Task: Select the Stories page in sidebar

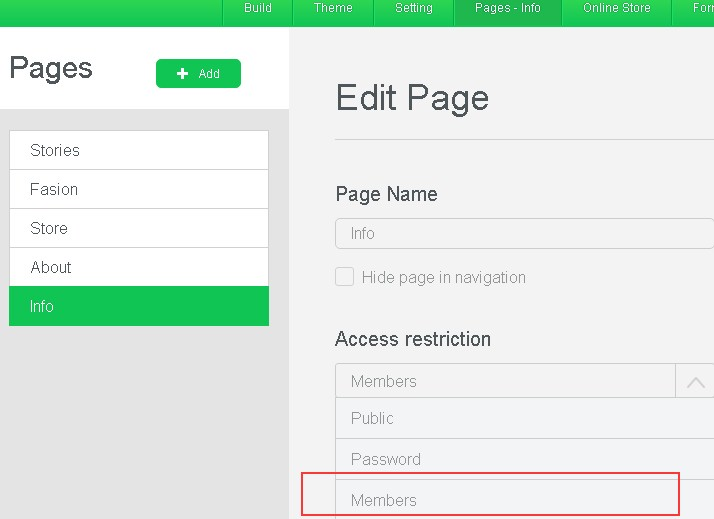Action: [139, 150]
